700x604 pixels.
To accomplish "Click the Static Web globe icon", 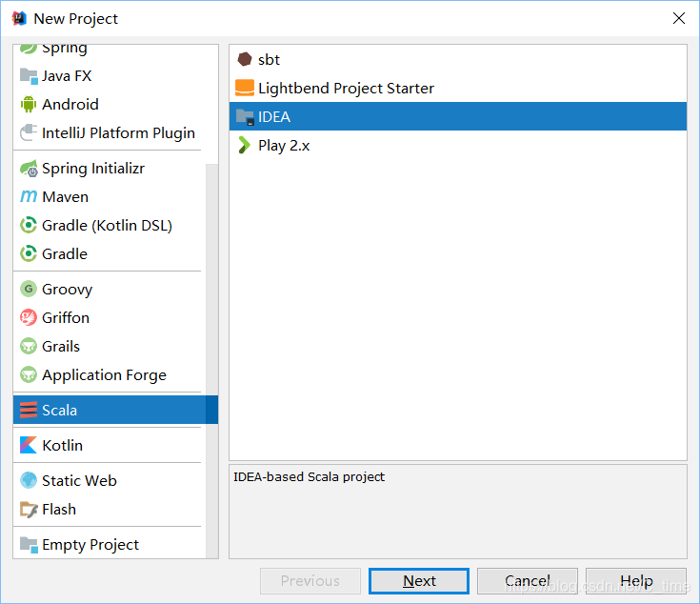I will pyautogui.click(x=29, y=480).
